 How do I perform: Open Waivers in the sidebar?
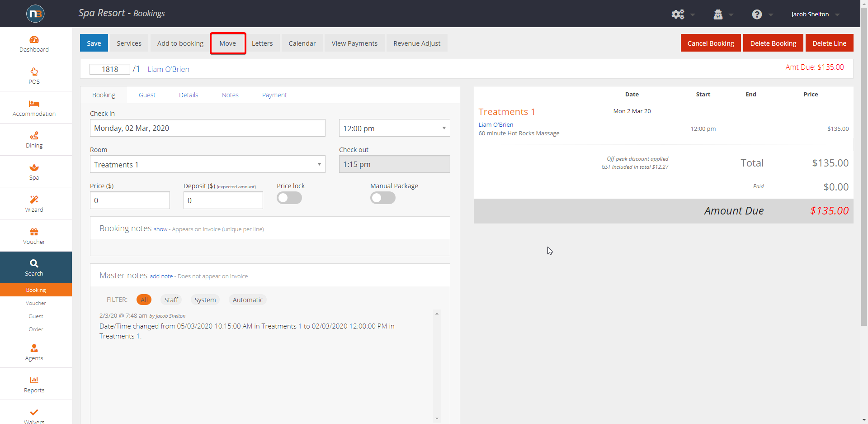click(x=34, y=416)
